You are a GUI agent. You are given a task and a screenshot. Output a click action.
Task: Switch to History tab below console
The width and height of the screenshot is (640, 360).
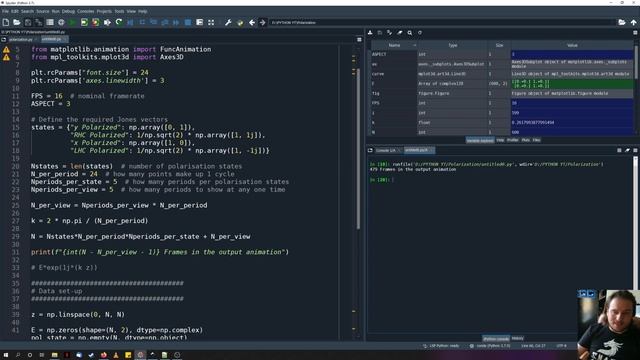[518, 338]
